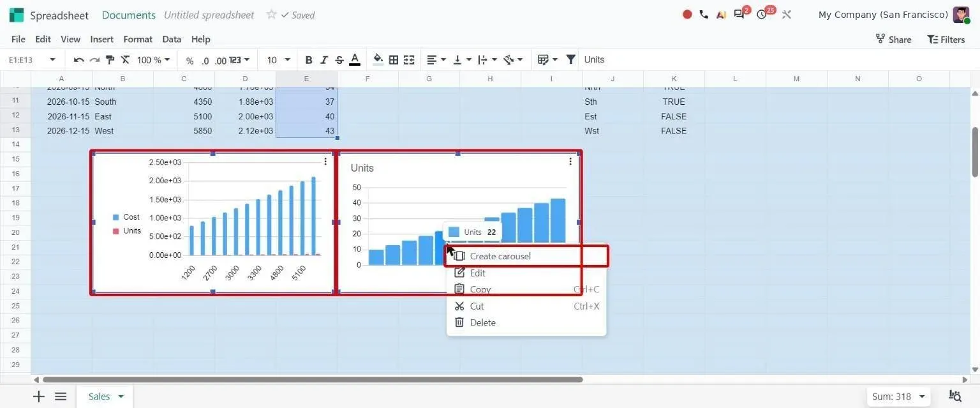The image size is (980, 408).
Task: Toggle strikethrough formatting
Action: (339, 60)
